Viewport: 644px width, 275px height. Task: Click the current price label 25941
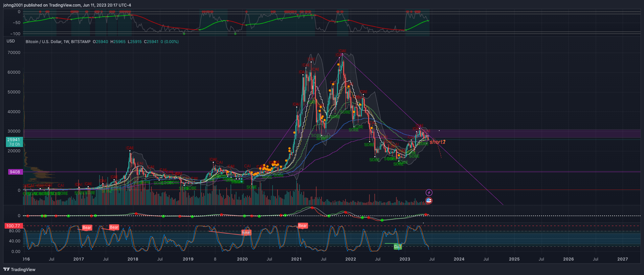(14, 140)
